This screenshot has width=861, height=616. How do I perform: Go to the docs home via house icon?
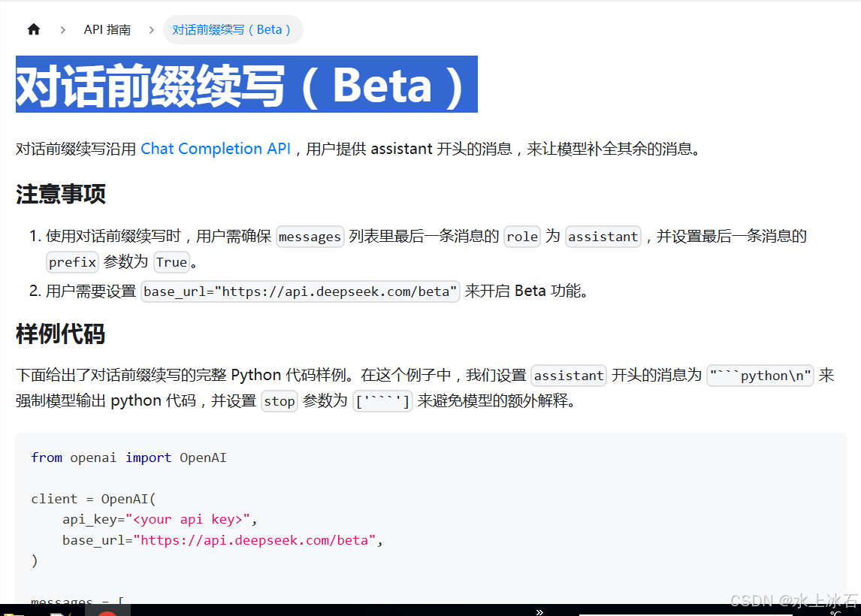(x=34, y=29)
